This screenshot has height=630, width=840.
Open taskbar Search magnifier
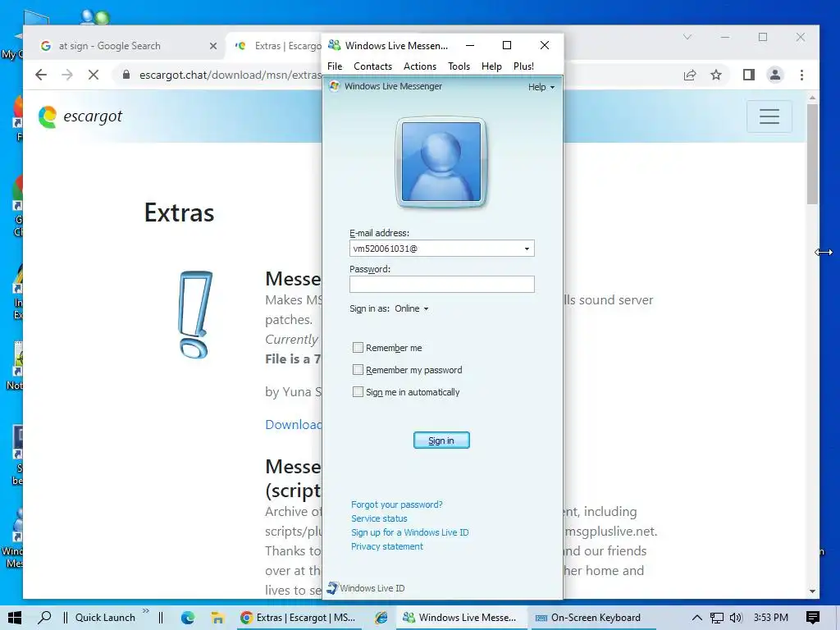[x=44, y=618]
